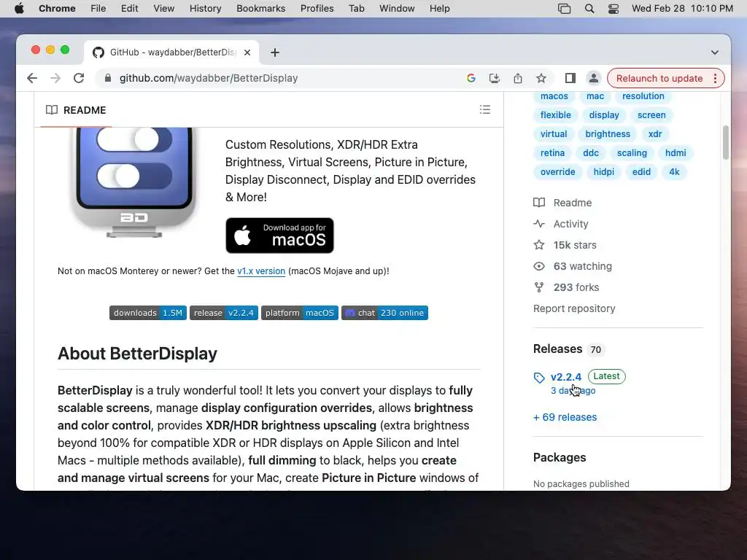Click the chat 230 online badge
Image resolution: width=747 pixels, height=560 pixels.
[x=384, y=313]
